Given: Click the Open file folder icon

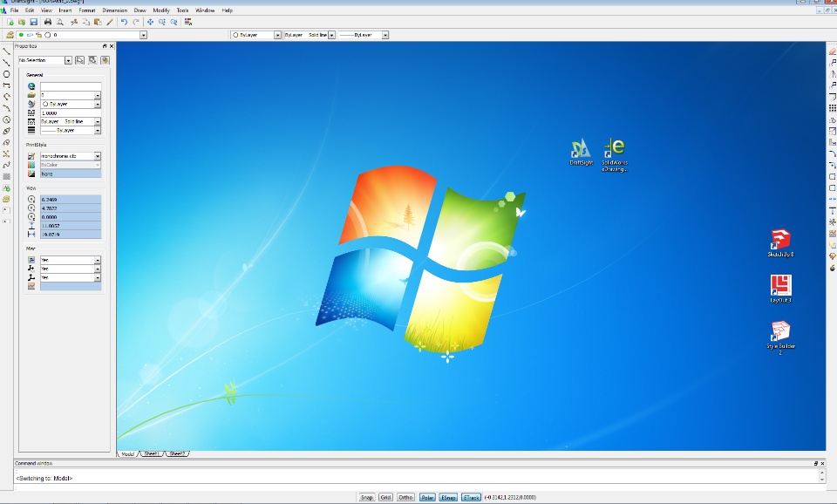Looking at the screenshot, I should click(22, 22).
